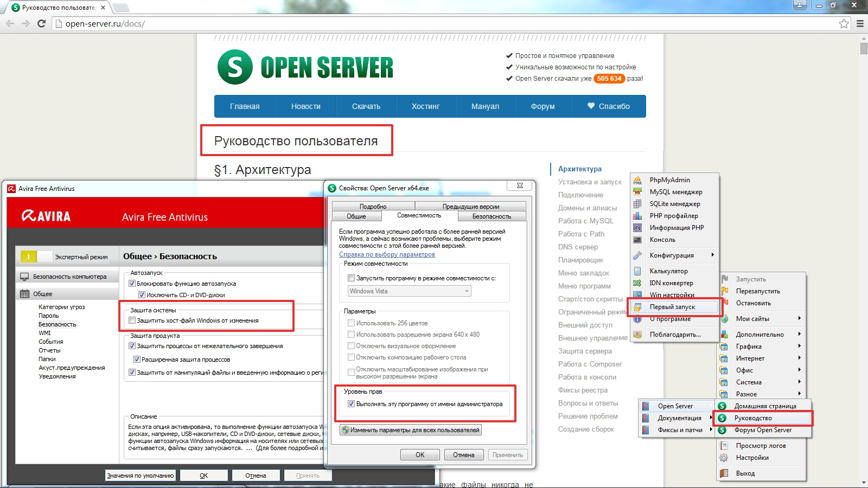Screen dimensions: 868x488
Task: Check run program in compatibility mode
Action: [352, 278]
